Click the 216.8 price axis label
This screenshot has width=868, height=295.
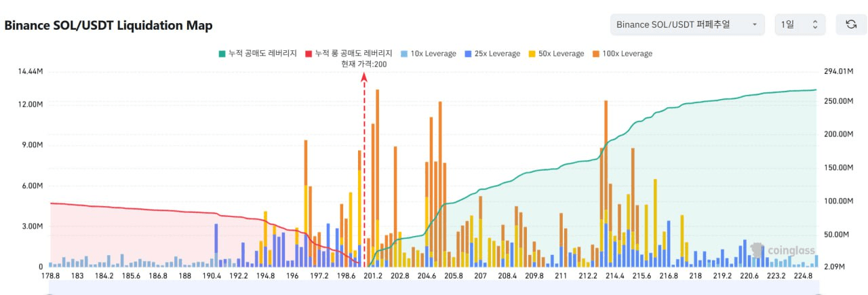coord(668,277)
